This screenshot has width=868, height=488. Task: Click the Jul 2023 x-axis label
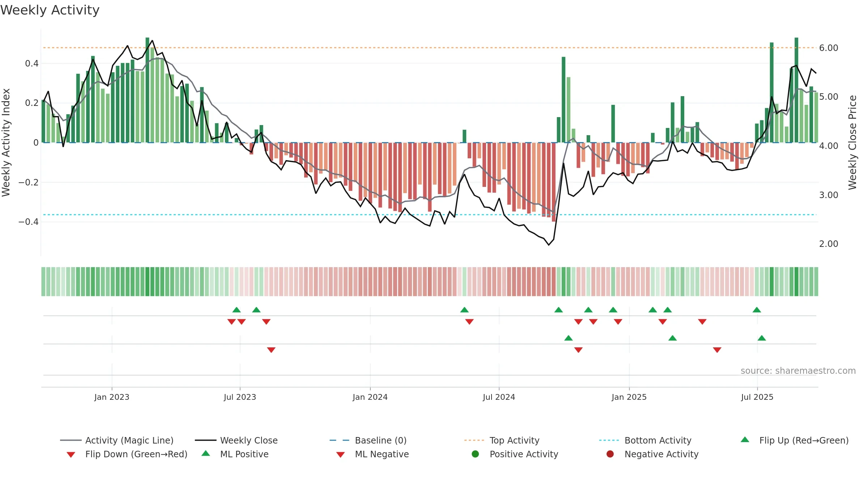click(240, 397)
